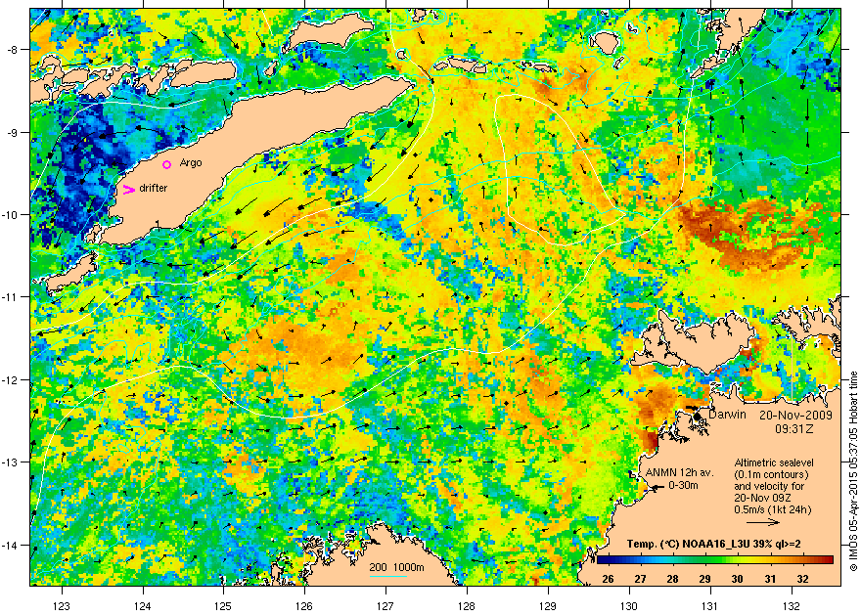Click the dark red end of temperature colorbar

coord(828,560)
